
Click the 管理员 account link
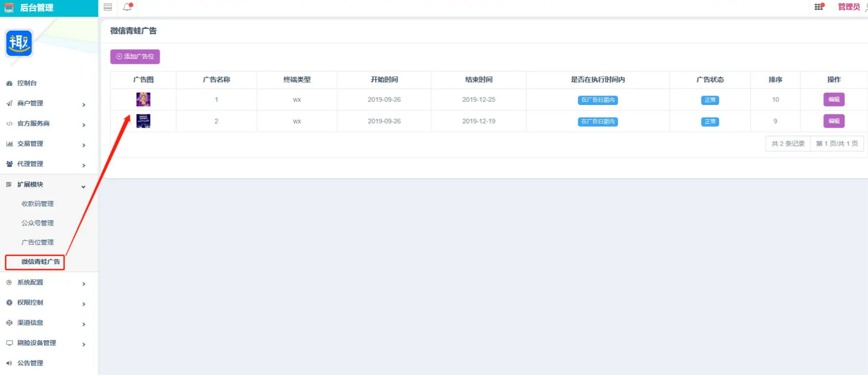[849, 7]
